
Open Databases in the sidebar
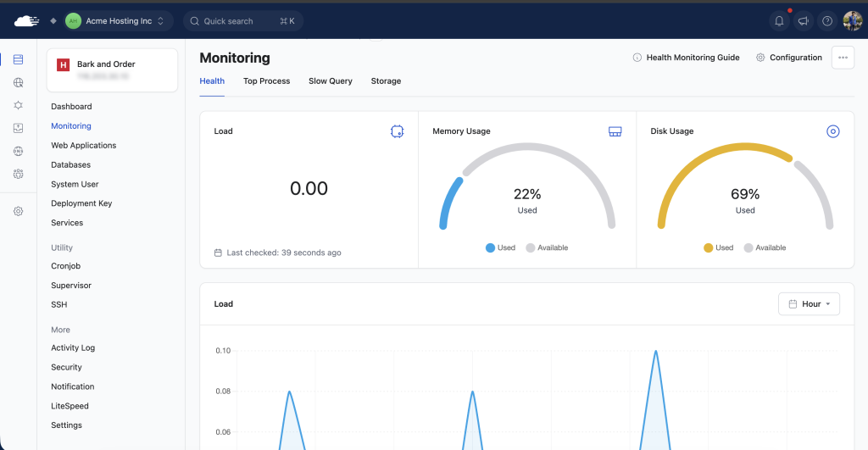coord(71,164)
